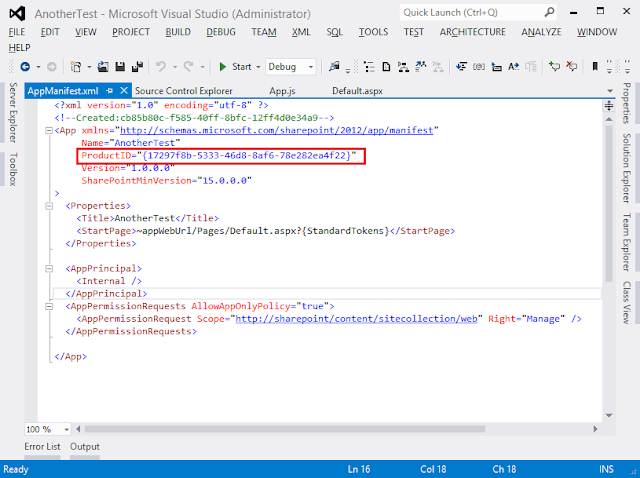This screenshot has height=478, width=640.
Task: Click the Navigate Backward arrow icon
Action: (x=25, y=67)
